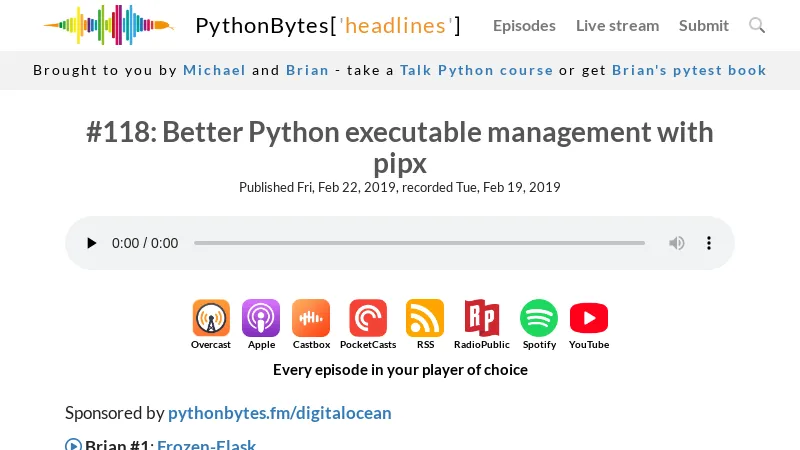800x450 pixels.
Task: Open the YouTube icon
Action: click(x=589, y=318)
